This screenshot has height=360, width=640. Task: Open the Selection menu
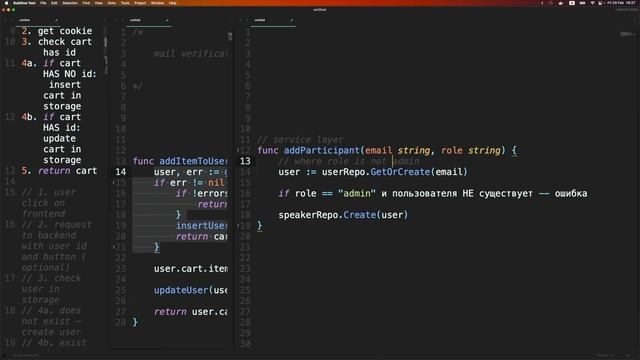(x=70, y=3)
